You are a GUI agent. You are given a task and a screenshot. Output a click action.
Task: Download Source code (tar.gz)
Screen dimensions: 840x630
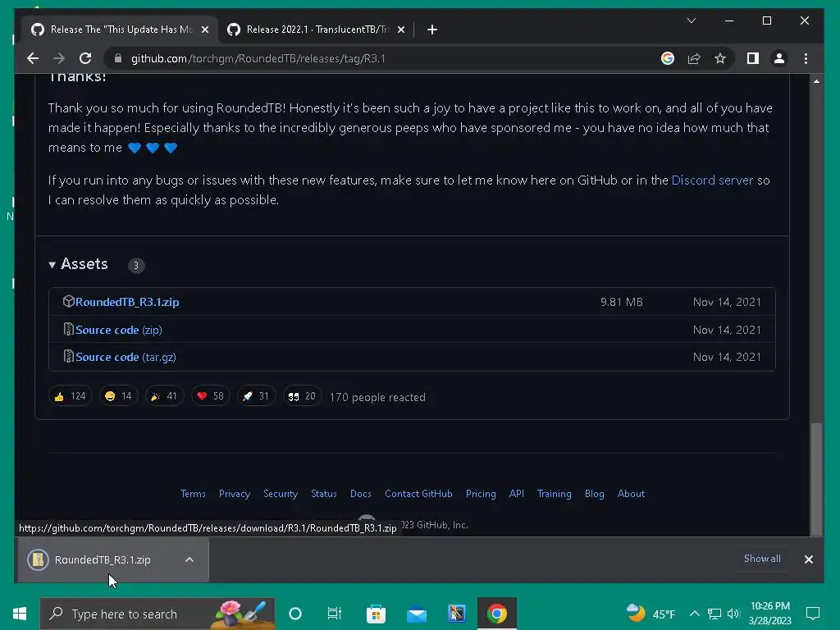coord(126,358)
